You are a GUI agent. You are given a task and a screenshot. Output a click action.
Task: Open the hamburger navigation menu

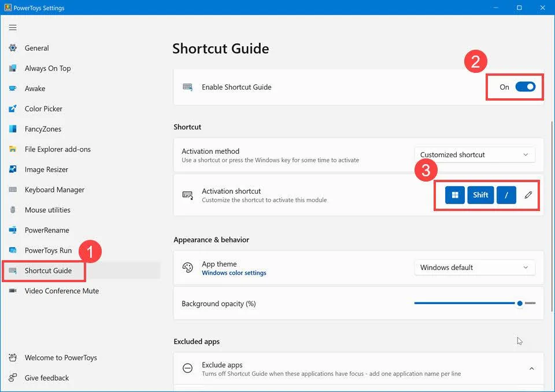[13, 28]
